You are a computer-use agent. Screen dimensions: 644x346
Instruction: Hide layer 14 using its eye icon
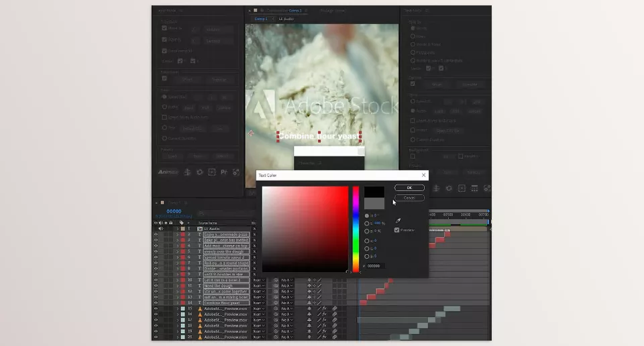point(156,303)
